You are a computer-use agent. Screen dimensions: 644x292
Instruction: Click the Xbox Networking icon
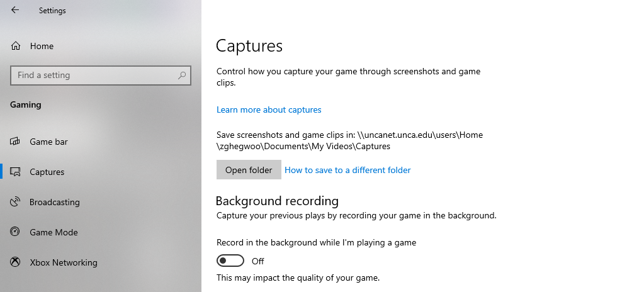pos(16,262)
